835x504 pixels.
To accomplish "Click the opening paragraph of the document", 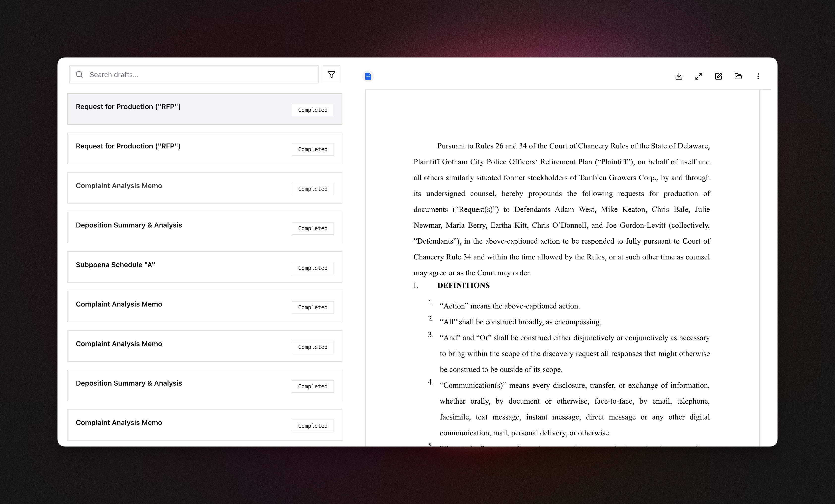I will 561,209.
